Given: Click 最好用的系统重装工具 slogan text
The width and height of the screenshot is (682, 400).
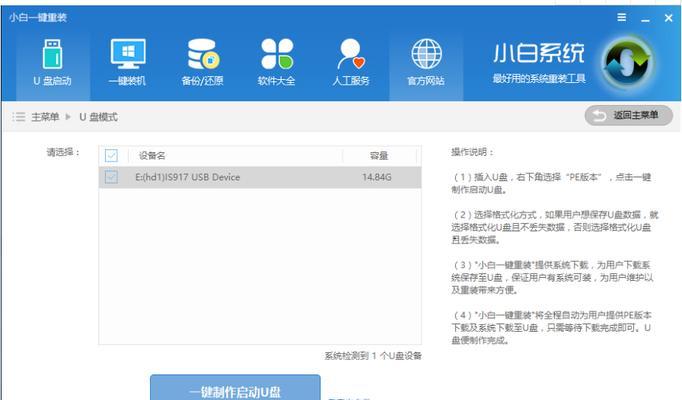Looking at the screenshot, I should [x=539, y=79].
